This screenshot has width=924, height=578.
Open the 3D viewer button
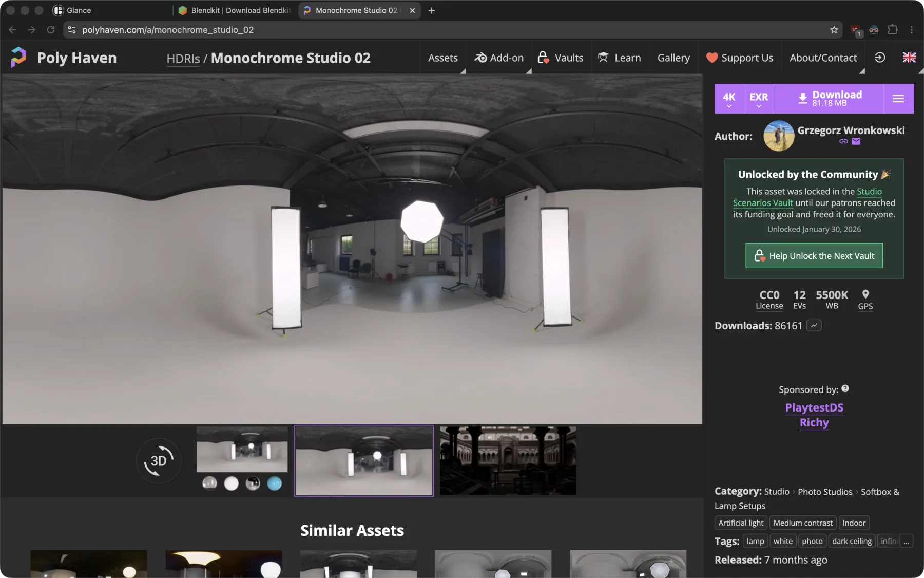point(159,460)
